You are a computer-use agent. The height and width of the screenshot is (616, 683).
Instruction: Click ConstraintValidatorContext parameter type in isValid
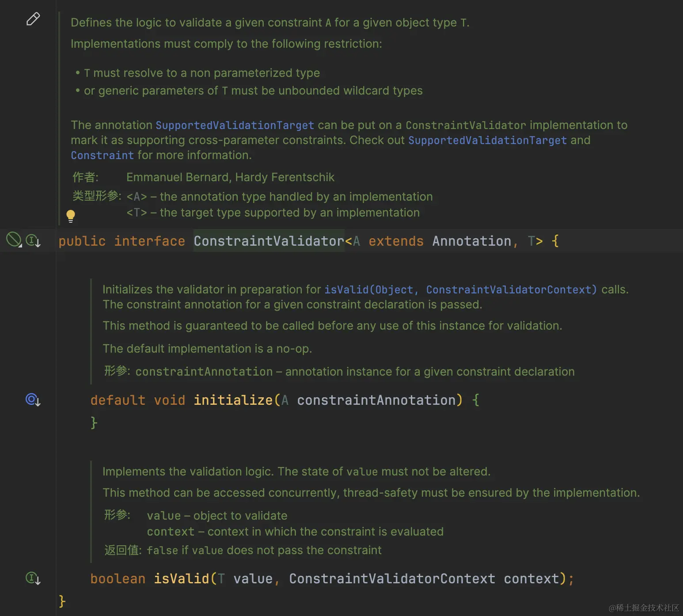(392, 579)
